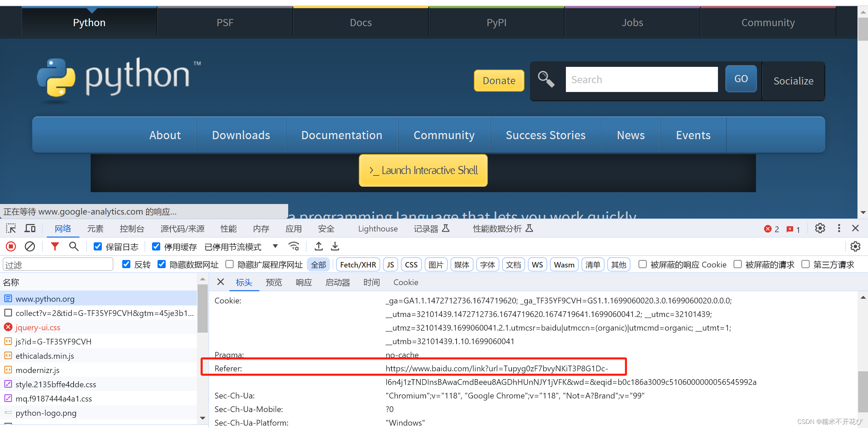Open network search magnifier icon
868x428 pixels.
click(x=74, y=246)
